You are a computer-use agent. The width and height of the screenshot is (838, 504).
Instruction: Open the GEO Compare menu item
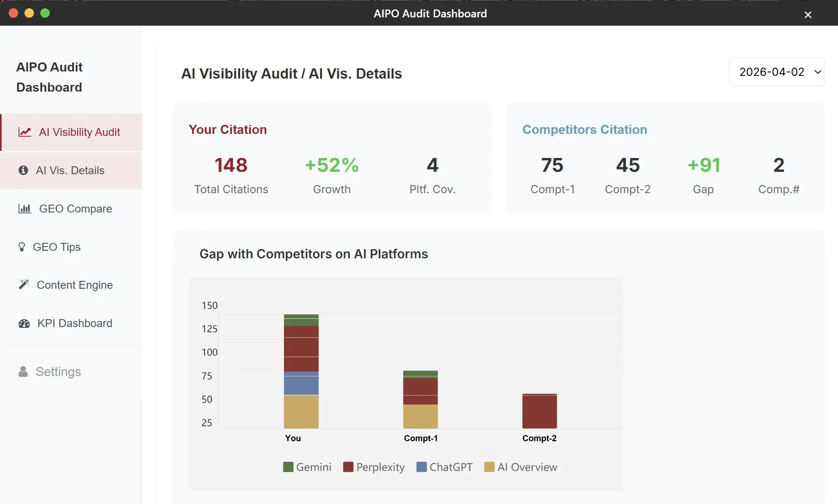(75, 209)
